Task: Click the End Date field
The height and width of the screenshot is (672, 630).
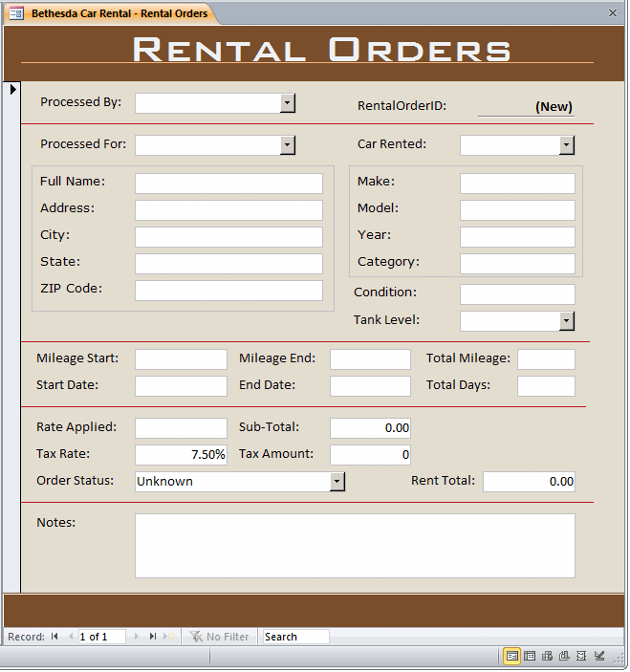Action: click(370, 386)
